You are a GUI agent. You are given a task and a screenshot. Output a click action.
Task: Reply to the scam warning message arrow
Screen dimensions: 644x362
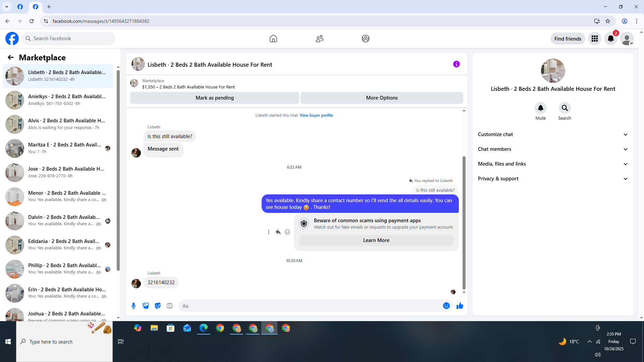tap(278, 232)
